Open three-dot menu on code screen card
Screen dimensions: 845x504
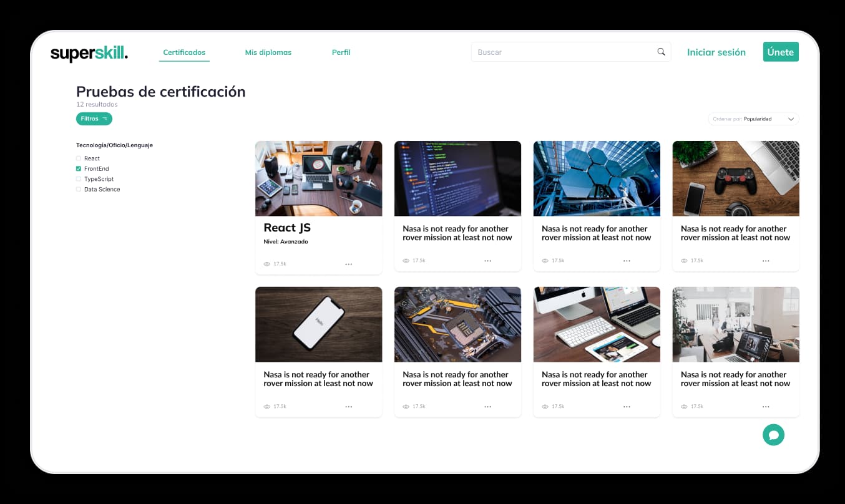pyautogui.click(x=487, y=260)
